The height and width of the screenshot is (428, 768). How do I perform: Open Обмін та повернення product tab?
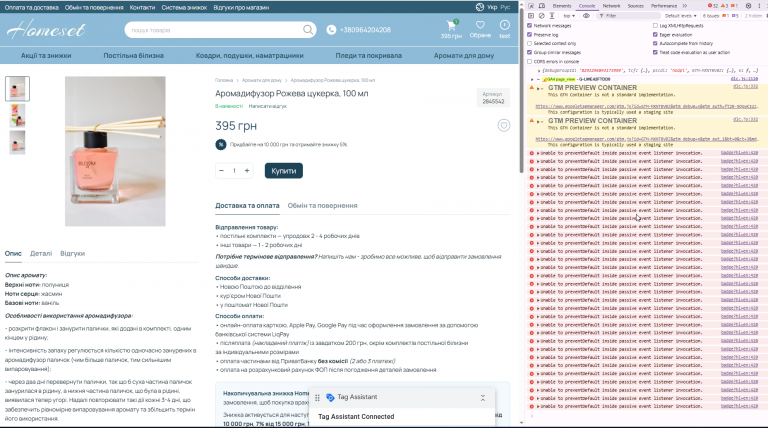click(322, 206)
